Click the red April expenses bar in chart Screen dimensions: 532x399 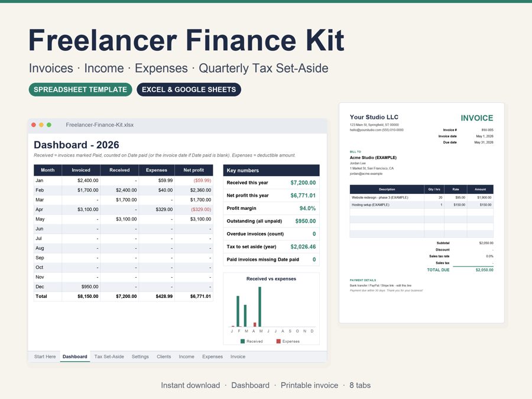(255, 325)
